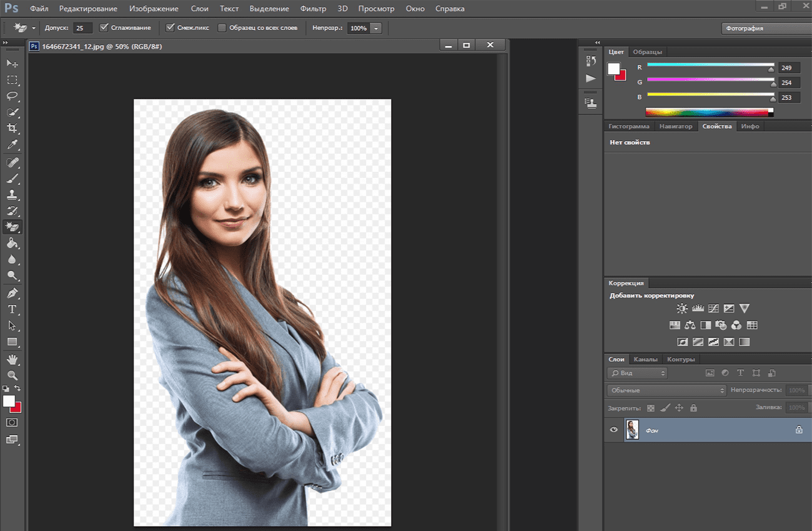Enable Образец со всех слоев checkbox

222,28
